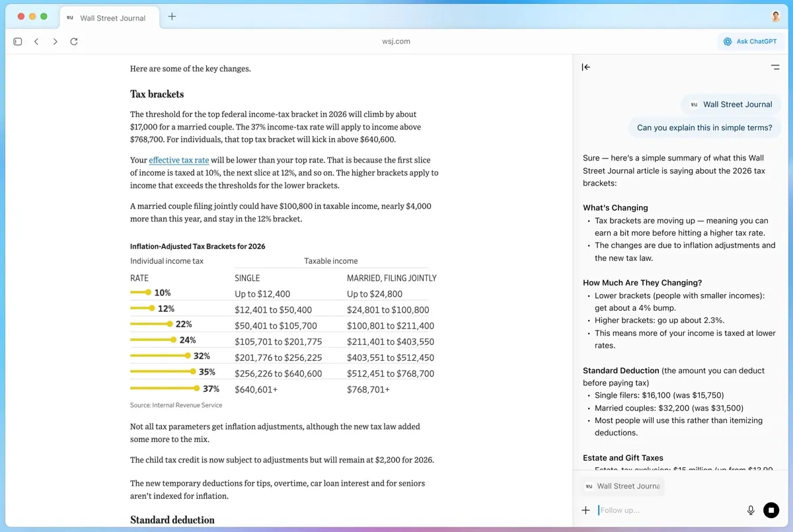The height and width of the screenshot is (532, 793).
Task: Click the stop button in the chat composer
Action: pyautogui.click(x=771, y=510)
